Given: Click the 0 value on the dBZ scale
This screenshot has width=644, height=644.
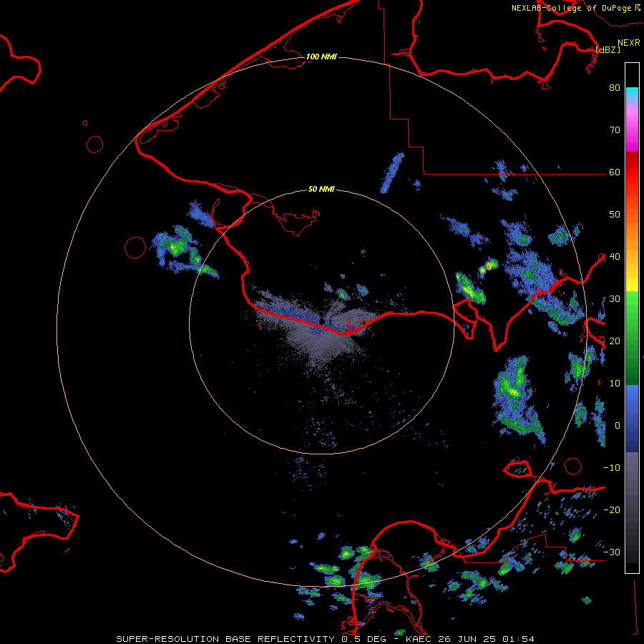Looking at the screenshot, I should pyautogui.click(x=618, y=426).
